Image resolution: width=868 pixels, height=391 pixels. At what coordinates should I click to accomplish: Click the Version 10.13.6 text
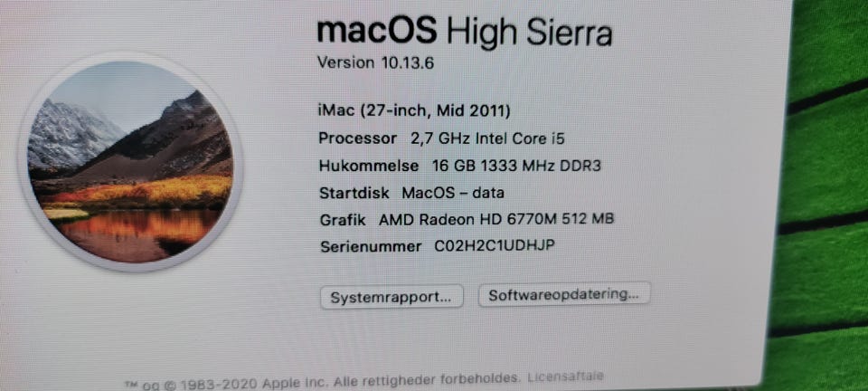[375, 62]
